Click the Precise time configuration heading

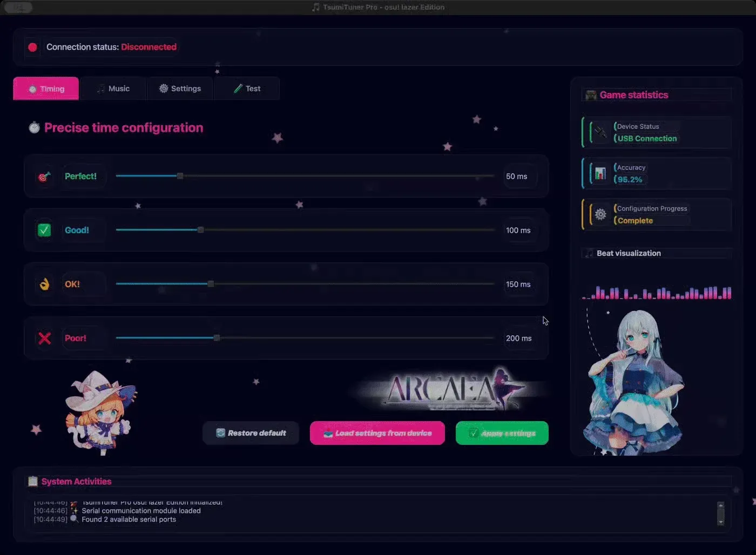click(124, 127)
